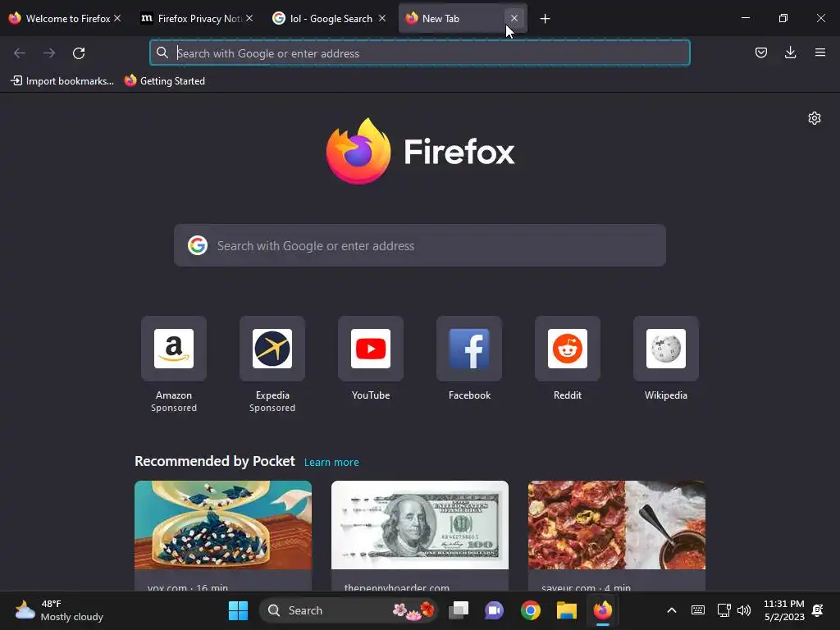
Task: Click Import bookmarks in bookmarks bar
Action: tap(62, 81)
